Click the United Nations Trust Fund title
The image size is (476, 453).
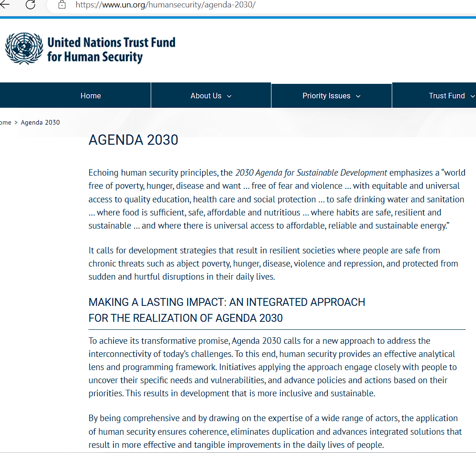tap(111, 49)
